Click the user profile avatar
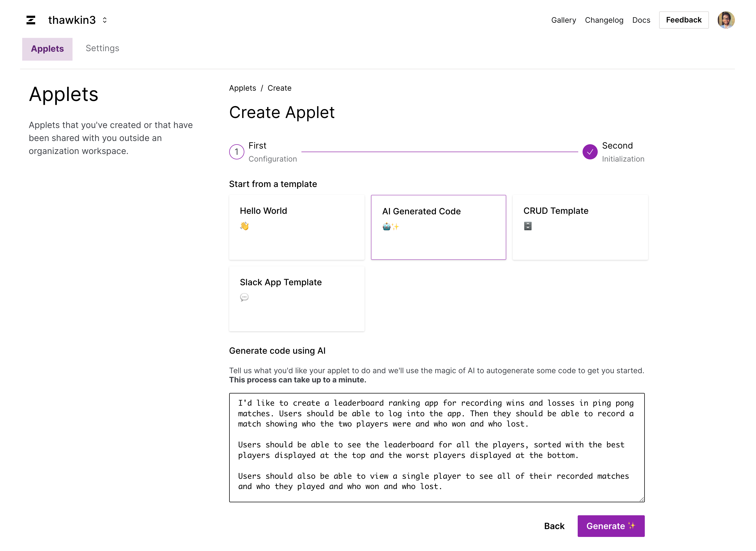Viewport: 756px width, 551px height. tap(726, 20)
